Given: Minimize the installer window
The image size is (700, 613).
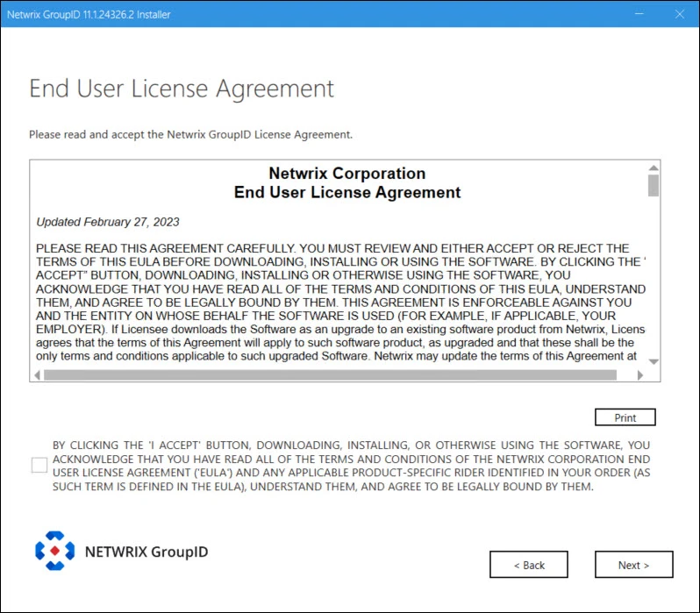Looking at the screenshot, I should click(x=639, y=14).
